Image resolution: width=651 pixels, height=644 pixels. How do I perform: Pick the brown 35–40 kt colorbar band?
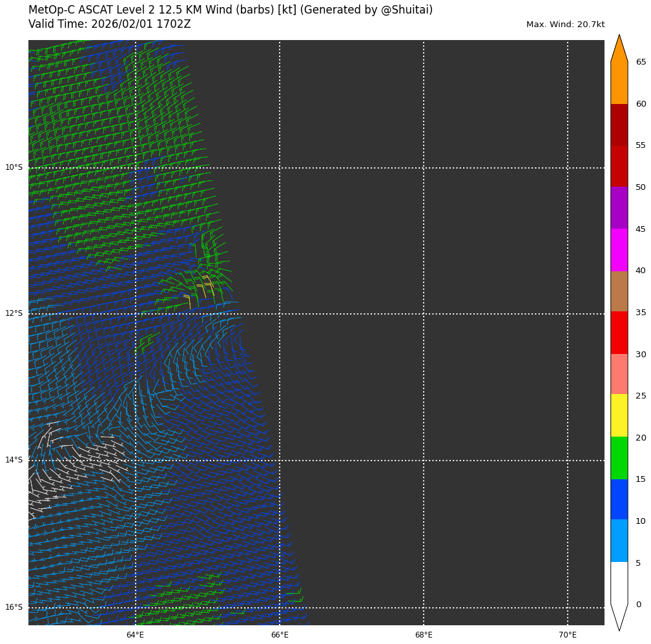[x=619, y=291]
